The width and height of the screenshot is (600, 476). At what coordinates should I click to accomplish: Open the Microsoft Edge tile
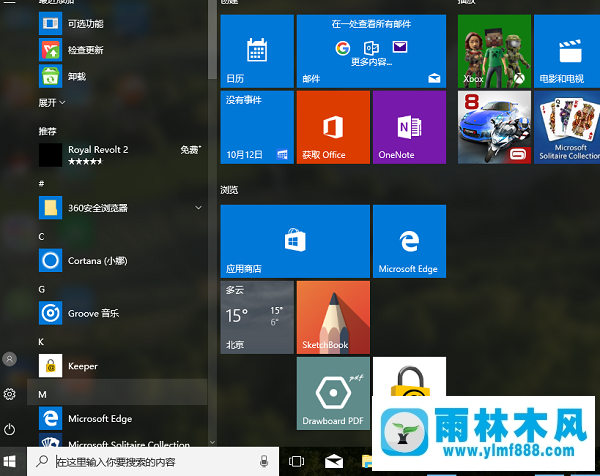click(x=409, y=241)
